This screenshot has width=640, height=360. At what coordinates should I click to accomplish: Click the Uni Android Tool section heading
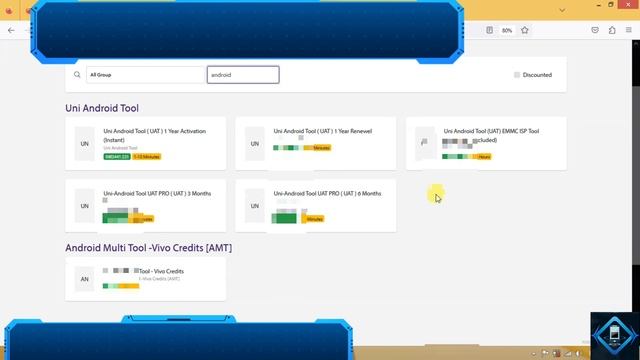click(102, 108)
